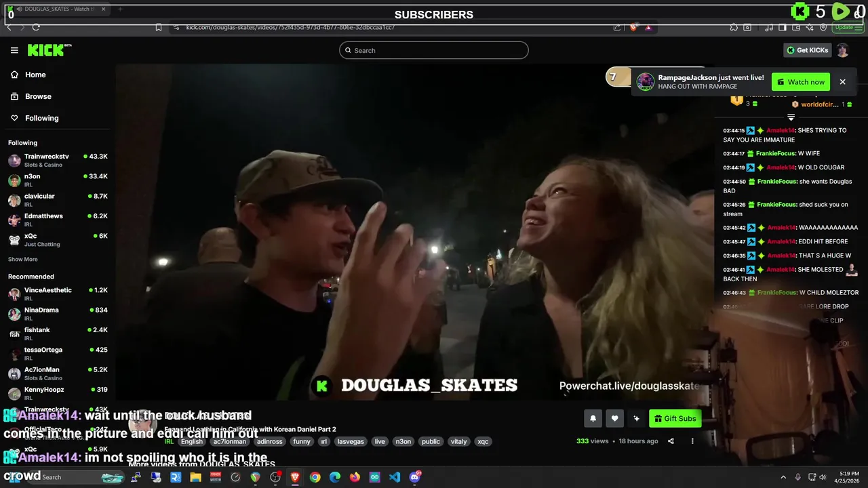Select the English tag
Viewport: 868px width, 488px height.
tap(191, 441)
